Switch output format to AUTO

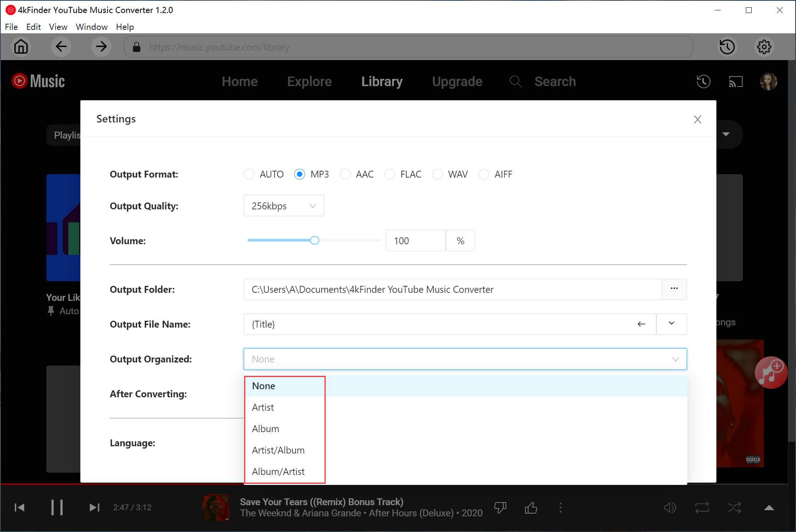click(x=249, y=174)
